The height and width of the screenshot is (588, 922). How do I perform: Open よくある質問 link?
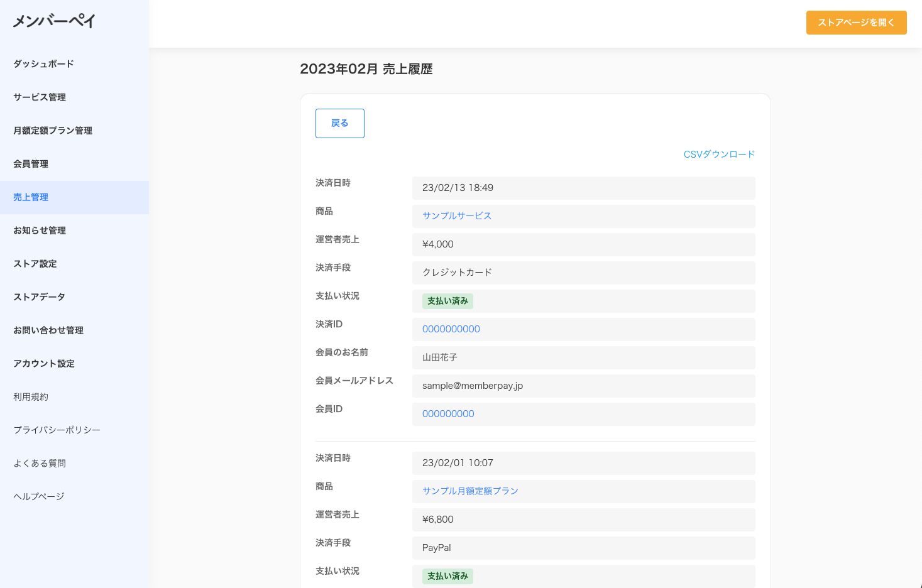click(40, 464)
